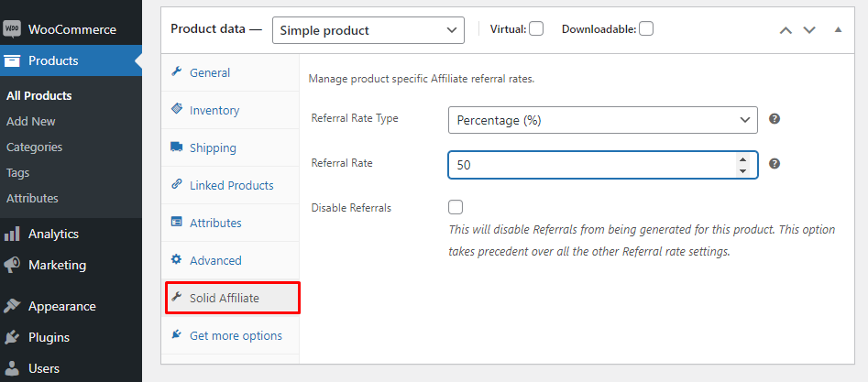Click the Users person icon

[x=12, y=368]
